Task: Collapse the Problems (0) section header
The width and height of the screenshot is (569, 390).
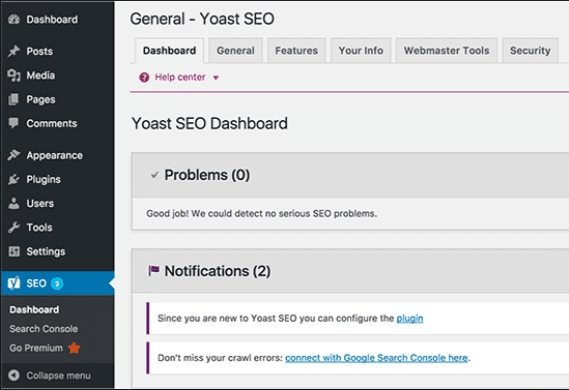Action: 350,175
